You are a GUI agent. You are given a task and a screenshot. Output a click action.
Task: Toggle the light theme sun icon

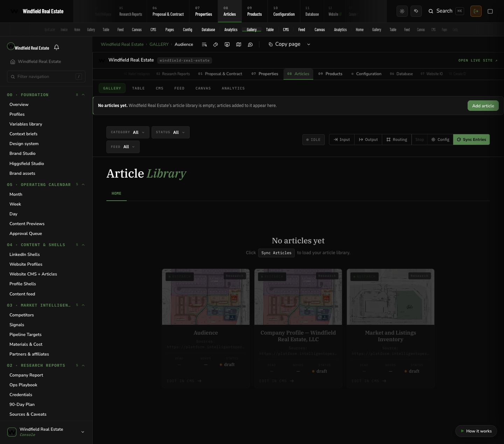[x=402, y=11]
